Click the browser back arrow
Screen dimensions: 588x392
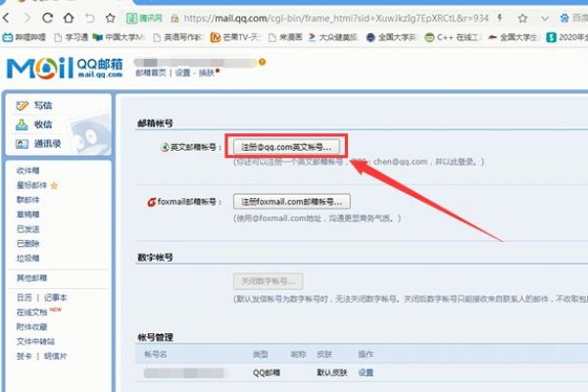tap(7, 18)
